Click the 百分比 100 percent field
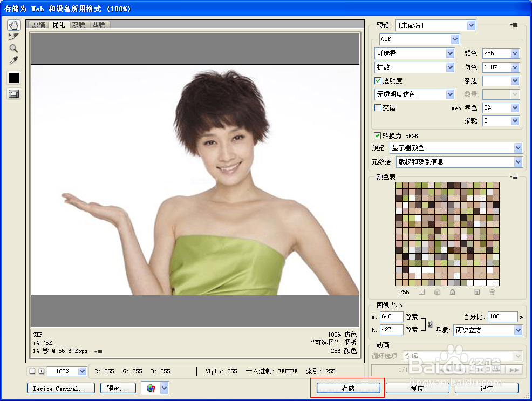 coord(502,316)
